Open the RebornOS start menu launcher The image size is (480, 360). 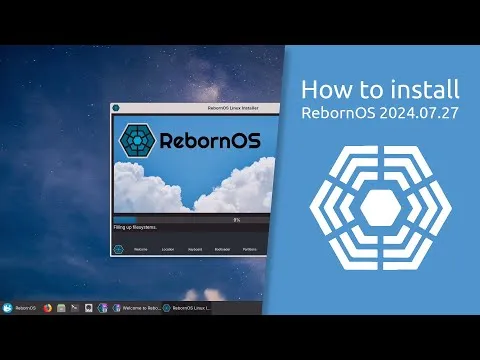tap(19, 308)
